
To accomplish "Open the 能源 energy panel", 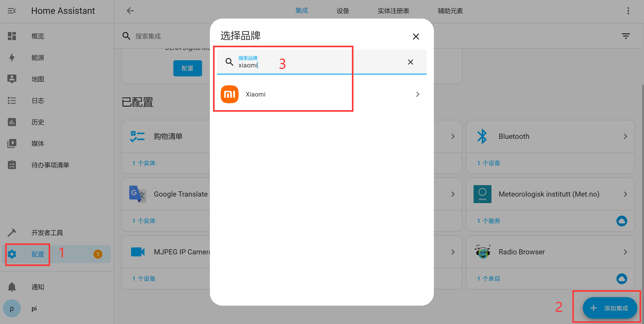I will tap(56, 58).
